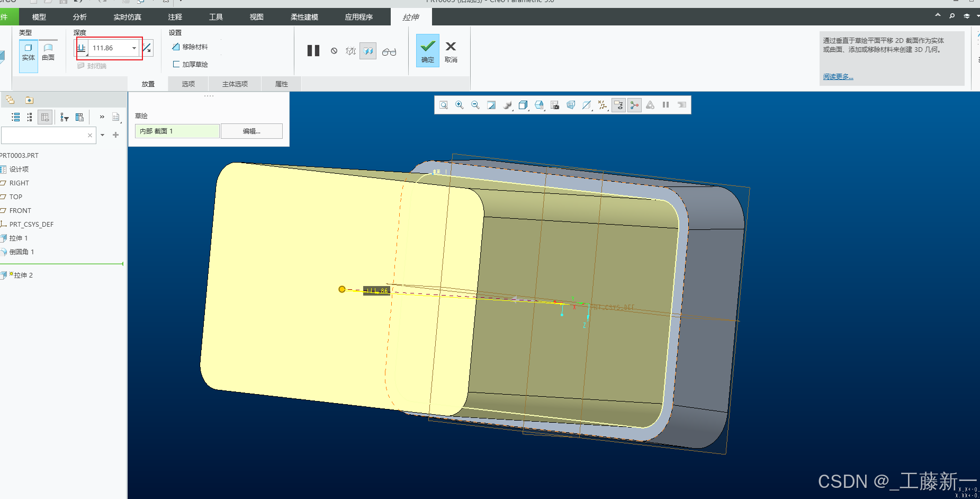Click the verify glasses preview icon
Image resolution: width=980 pixels, height=499 pixels.
[x=389, y=51]
